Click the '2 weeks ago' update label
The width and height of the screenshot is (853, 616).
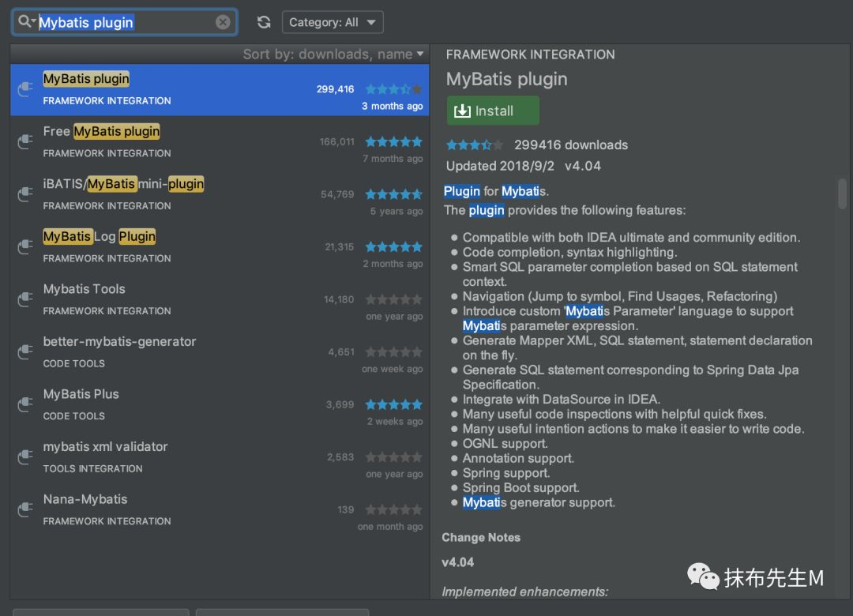[395, 422]
